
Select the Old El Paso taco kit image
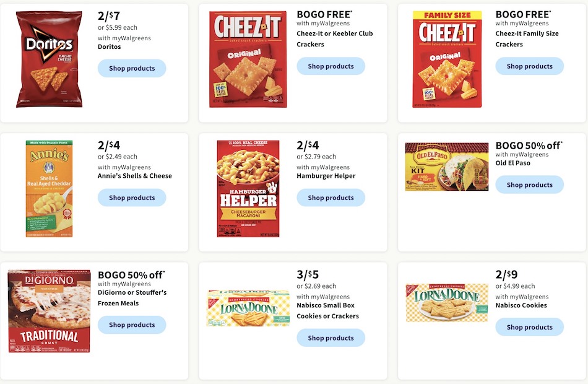point(446,166)
